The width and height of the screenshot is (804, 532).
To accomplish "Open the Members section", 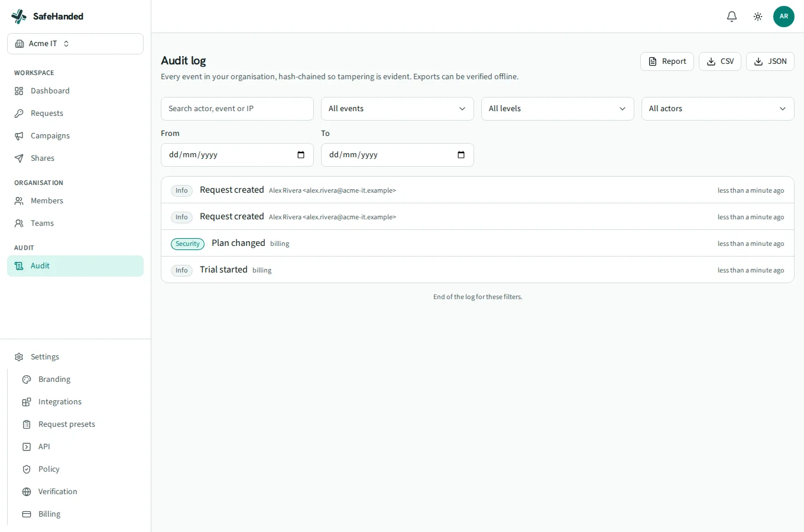I will [x=75, y=201].
